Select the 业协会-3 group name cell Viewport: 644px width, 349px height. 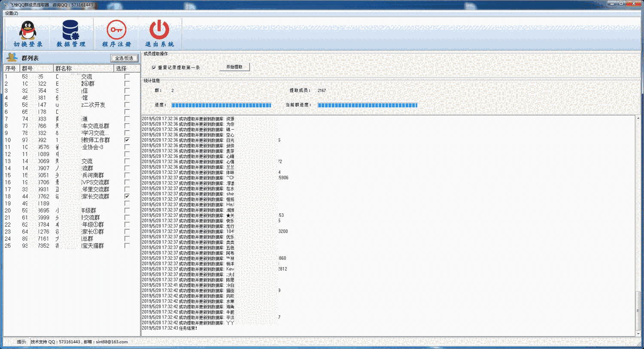84,147
